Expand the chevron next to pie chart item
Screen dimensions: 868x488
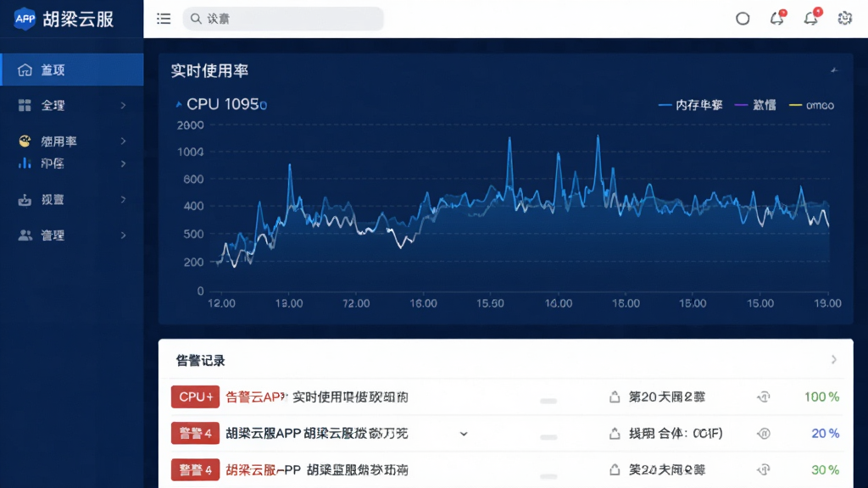[x=124, y=141]
